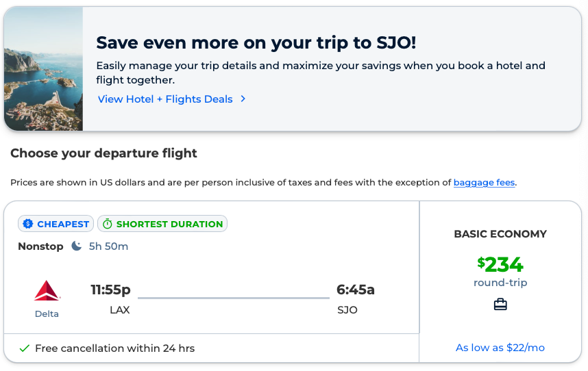Click the chevron arrow after Hotel + Flights Deals
The image size is (588, 371).
point(243,99)
